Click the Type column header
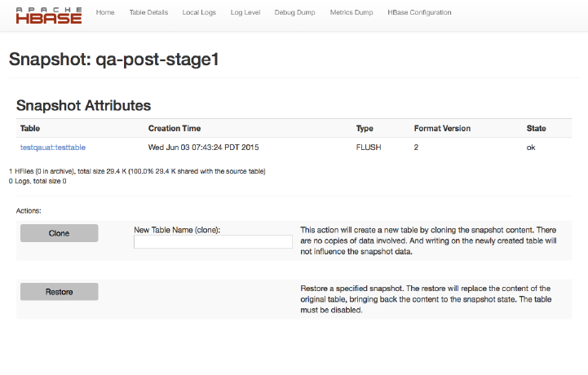Image resolution: width=588 pixels, height=375 pixels. click(x=365, y=128)
